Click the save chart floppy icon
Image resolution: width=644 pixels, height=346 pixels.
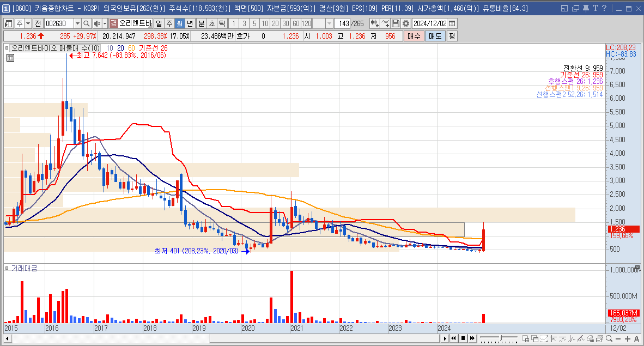(x=395, y=24)
